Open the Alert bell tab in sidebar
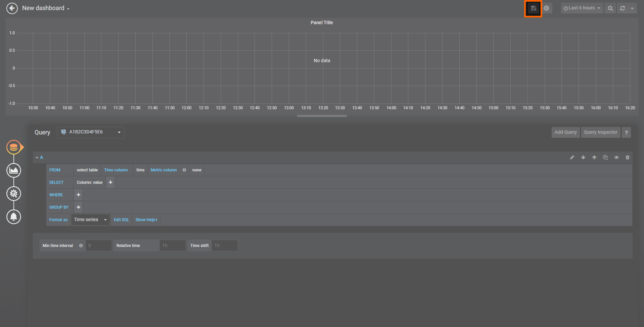 coord(14,217)
